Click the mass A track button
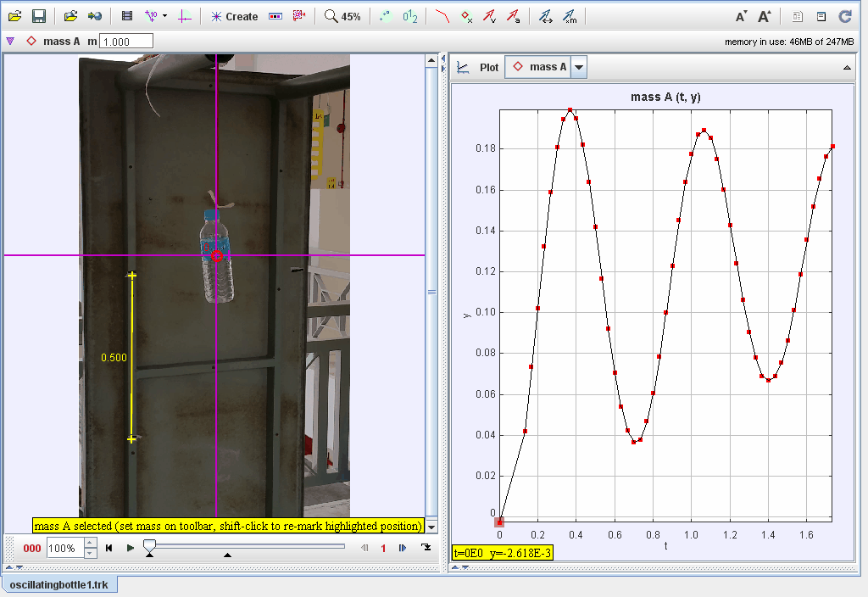This screenshot has width=868, height=597. pos(54,41)
